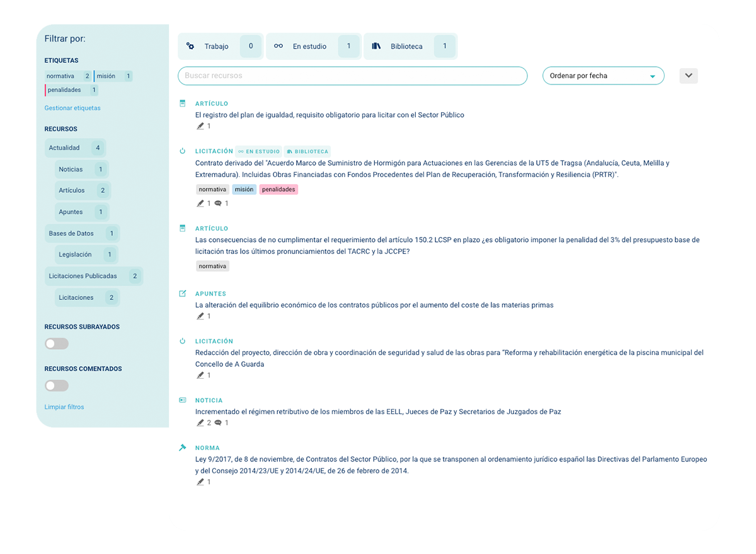The height and width of the screenshot is (554, 756).
Task: Click highlighter icon under piscina municipal licitación
Action: click(200, 376)
